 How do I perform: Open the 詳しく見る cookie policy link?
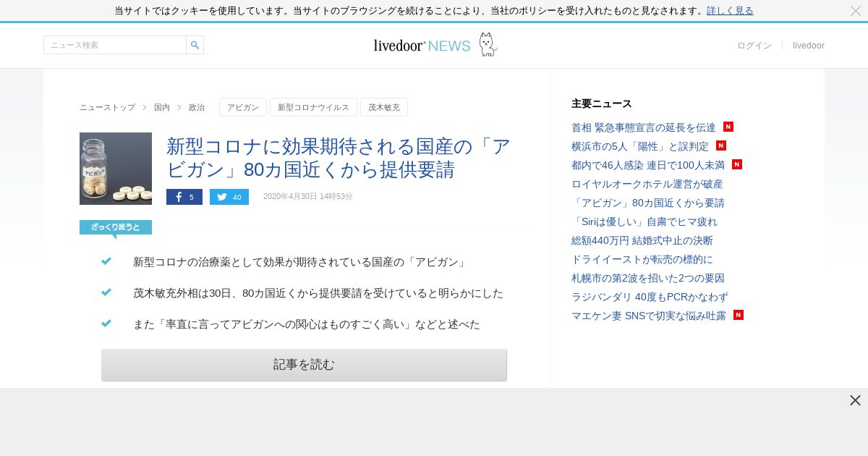(730, 11)
